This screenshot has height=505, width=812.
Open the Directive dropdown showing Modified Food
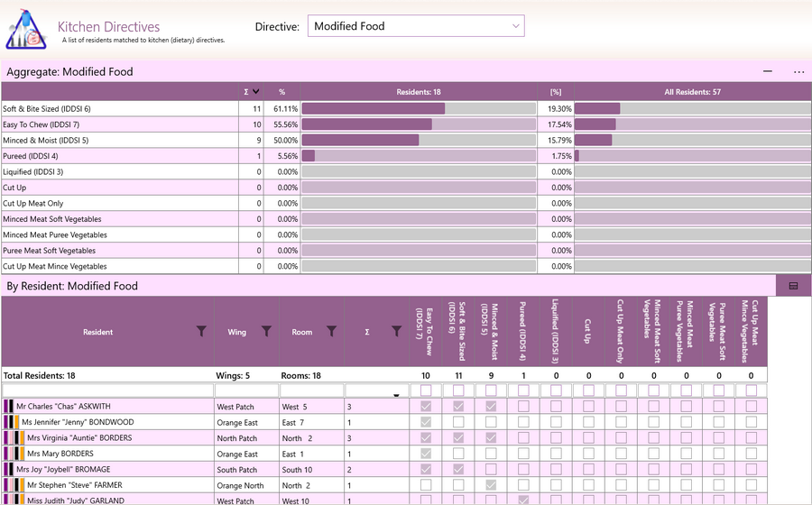416,26
